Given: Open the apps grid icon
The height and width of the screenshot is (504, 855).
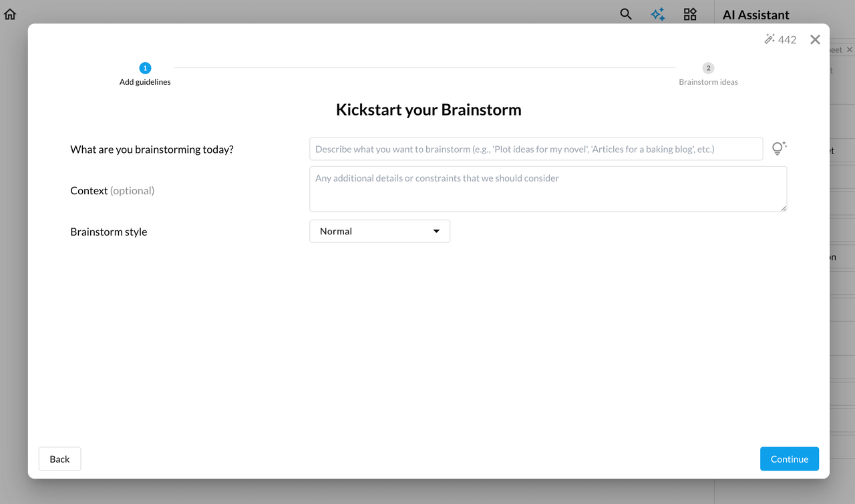Looking at the screenshot, I should coord(690,14).
